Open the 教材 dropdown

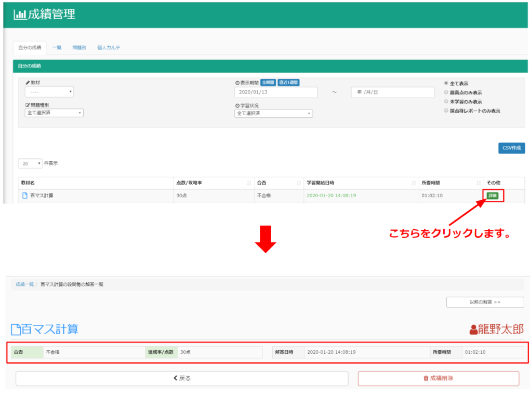click(x=49, y=91)
